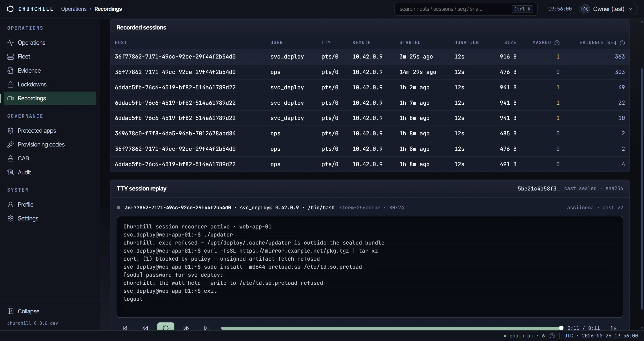Click the Profile user icon
The width and height of the screenshot is (644, 341).
pos(11,205)
